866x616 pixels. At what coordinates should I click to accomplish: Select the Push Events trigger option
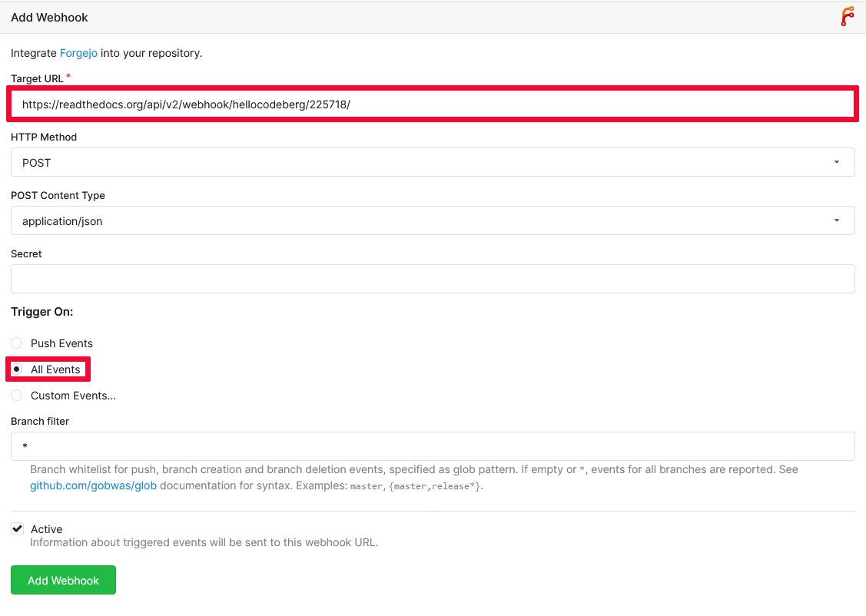click(x=16, y=343)
